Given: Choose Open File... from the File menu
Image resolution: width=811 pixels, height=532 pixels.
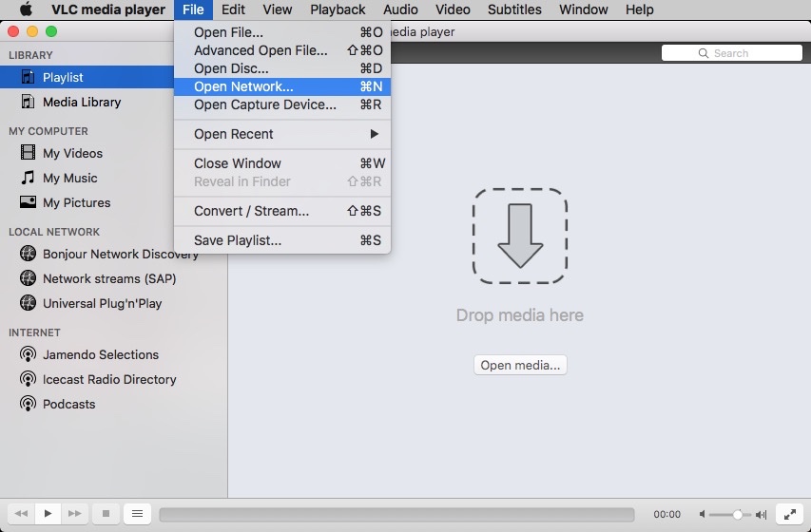Looking at the screenshot, I should [x=281, y=32].
